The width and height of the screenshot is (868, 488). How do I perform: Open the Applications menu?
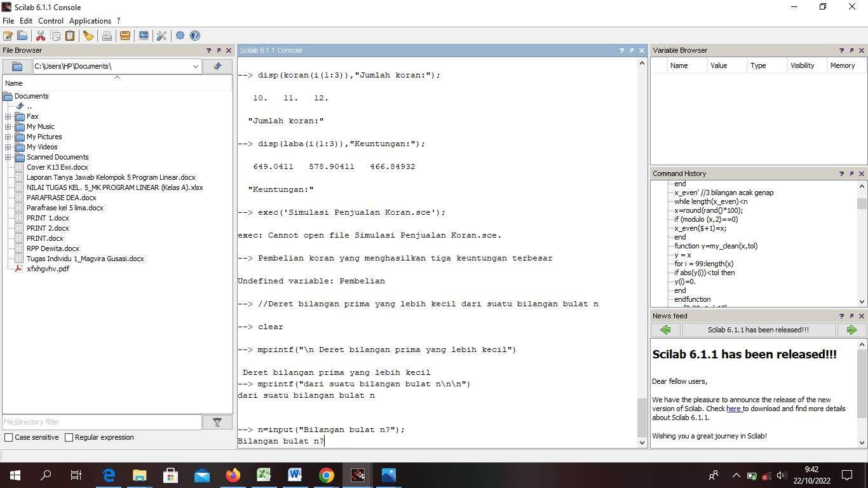coord(90,21)
